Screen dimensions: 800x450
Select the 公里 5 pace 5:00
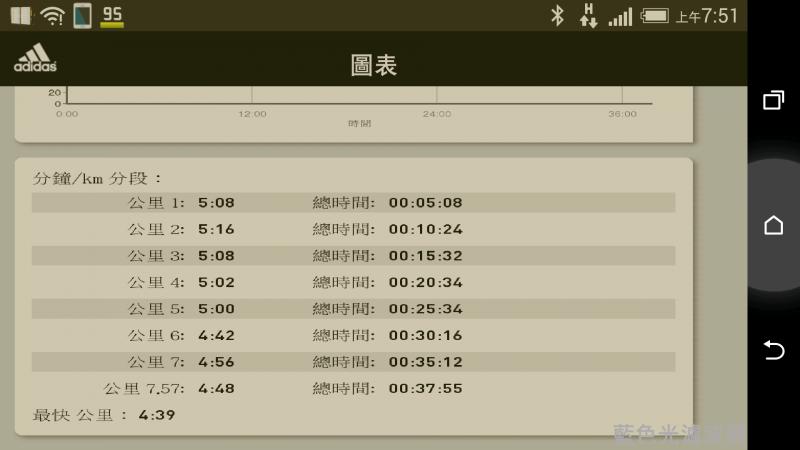216,309
